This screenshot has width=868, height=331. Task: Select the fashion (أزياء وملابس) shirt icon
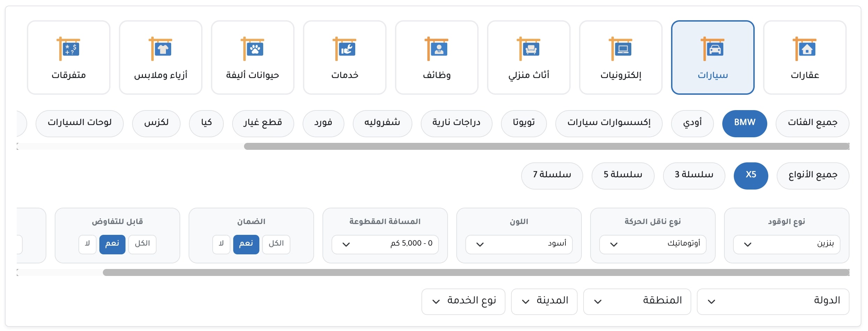pyautogui.click(x=161, y=49)
